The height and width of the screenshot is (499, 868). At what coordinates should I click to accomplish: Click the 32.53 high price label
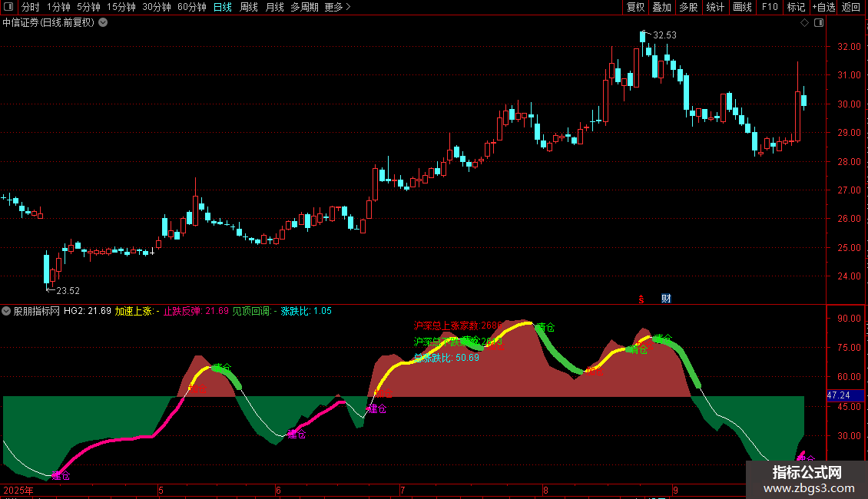pos(664,35)
